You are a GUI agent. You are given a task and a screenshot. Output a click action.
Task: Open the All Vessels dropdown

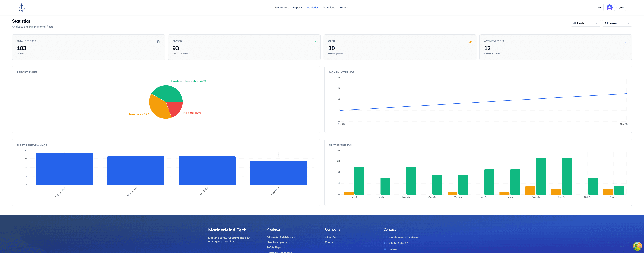tap(617, 23)
